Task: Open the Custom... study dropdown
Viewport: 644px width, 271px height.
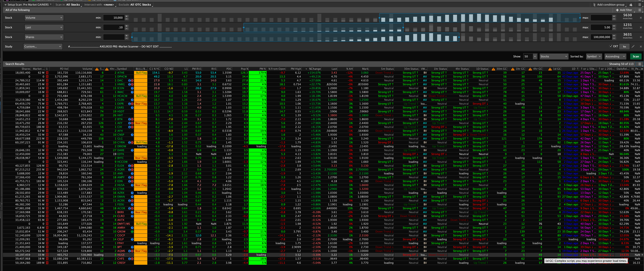Action: point(43,46)
